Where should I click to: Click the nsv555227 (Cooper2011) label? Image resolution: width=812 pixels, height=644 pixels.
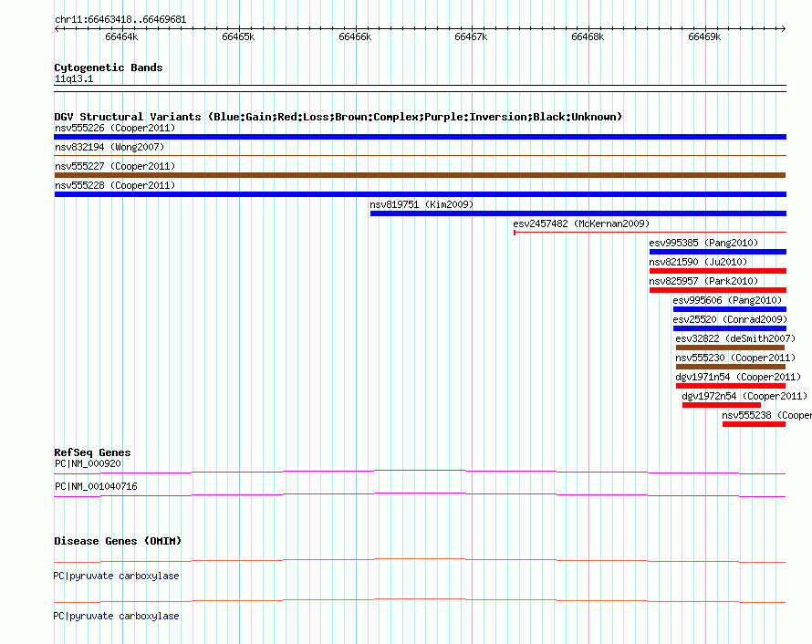[x=115, y=166]
